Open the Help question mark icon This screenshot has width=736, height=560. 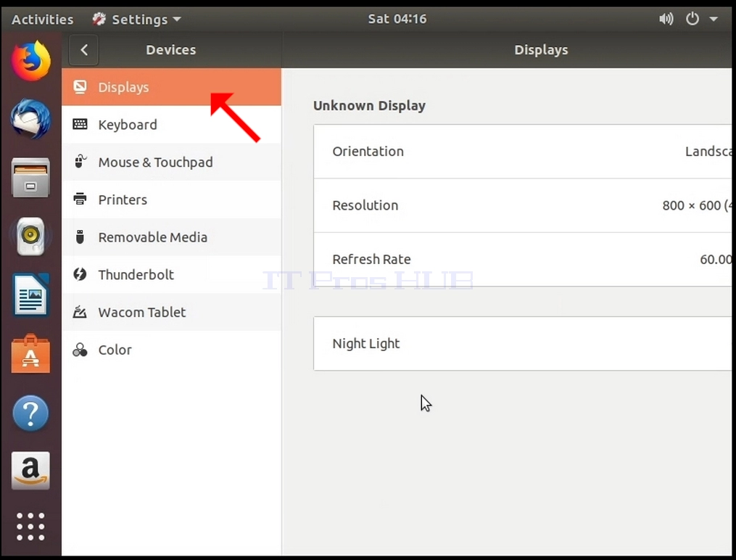coord(30,413)
